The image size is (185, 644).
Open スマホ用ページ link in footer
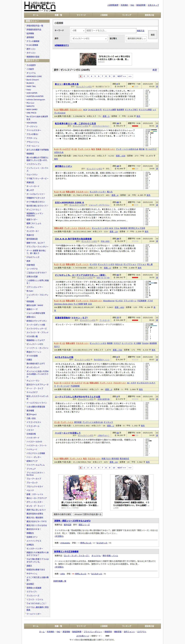point(82,636)
